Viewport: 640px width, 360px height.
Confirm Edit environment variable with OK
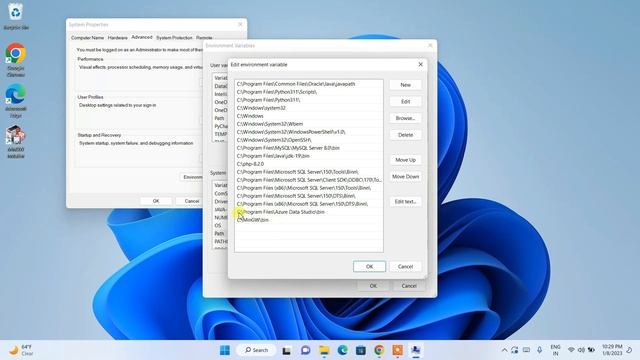click(369, 267)
